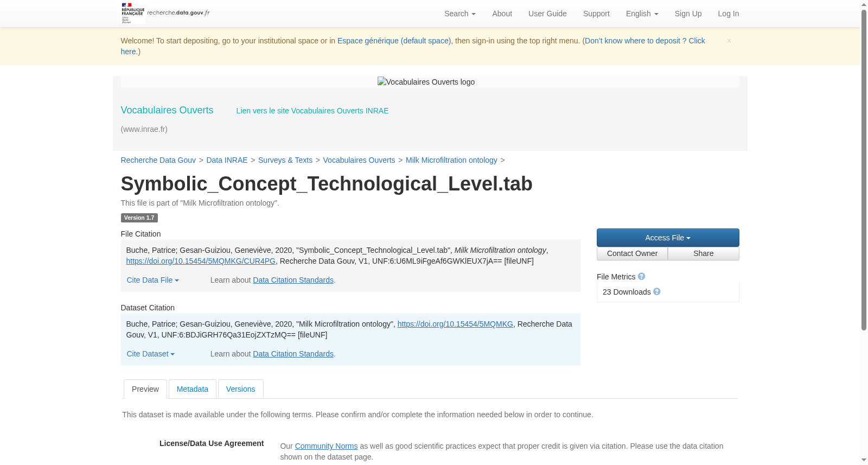Click the 23 Downloads text
Screen dimensions: 868x465
coord(627,292)
